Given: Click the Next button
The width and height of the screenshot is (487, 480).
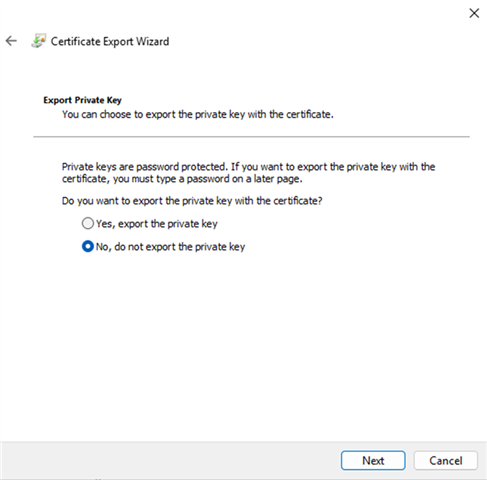Looking at the screenshot, I should [x=373, y=460].
